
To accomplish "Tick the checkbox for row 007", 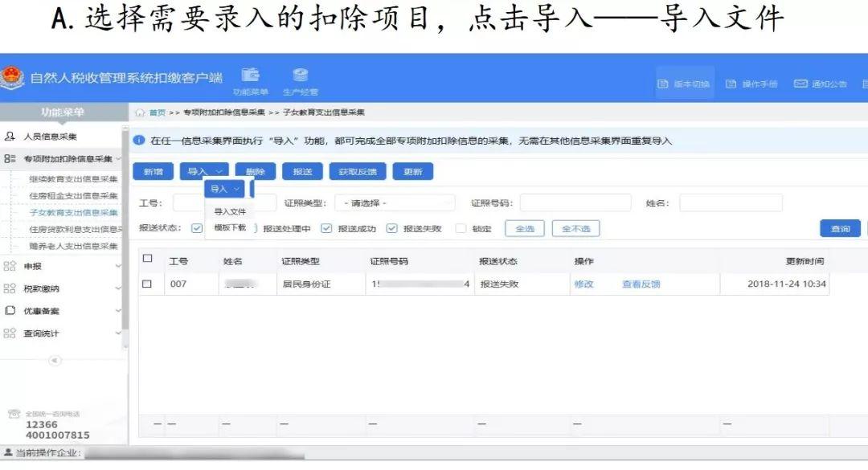I will 147,284.
